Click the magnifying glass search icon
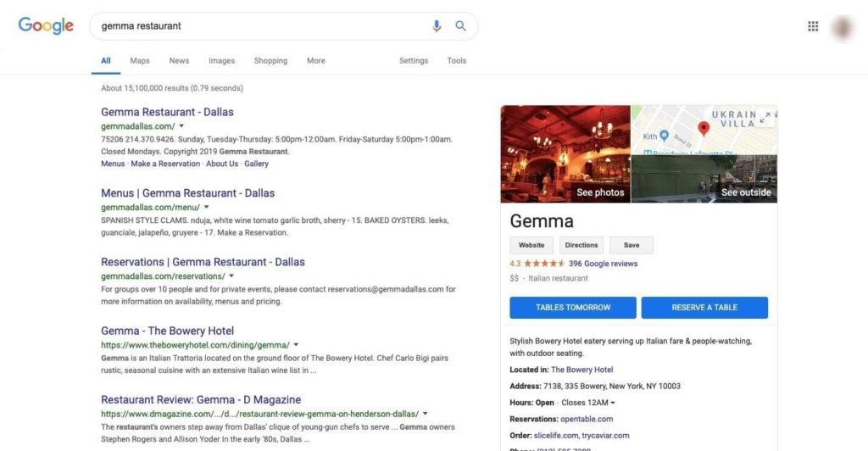This screenshot has height=451, width=868. pyautogui.click(x=460, y=26)
